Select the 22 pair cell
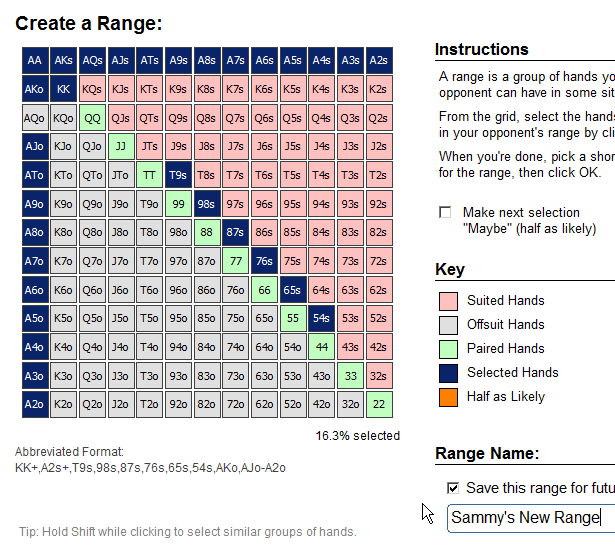 coord(379,405)
